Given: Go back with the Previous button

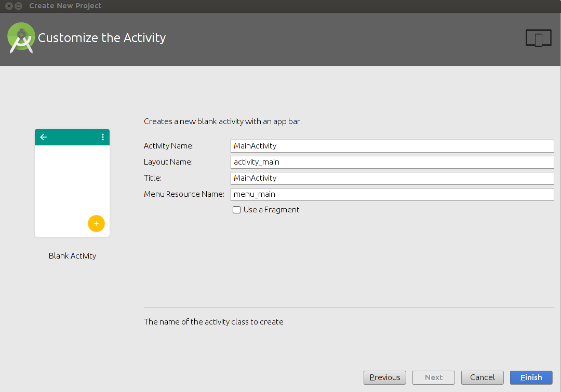Looking at the screenshot, I should pos(385,377).
